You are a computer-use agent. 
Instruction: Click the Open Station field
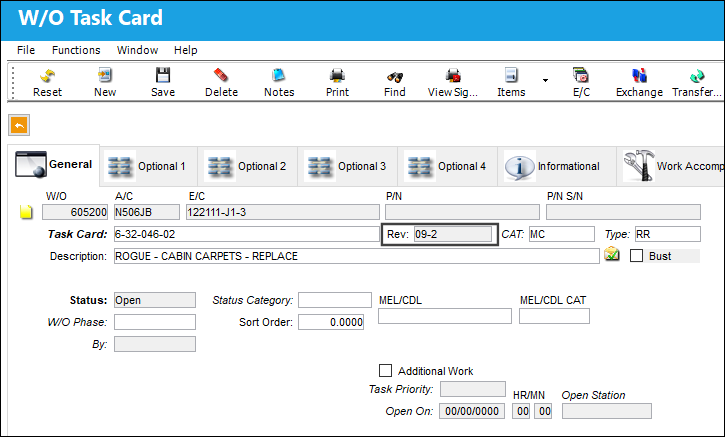(x=607, y=411)
